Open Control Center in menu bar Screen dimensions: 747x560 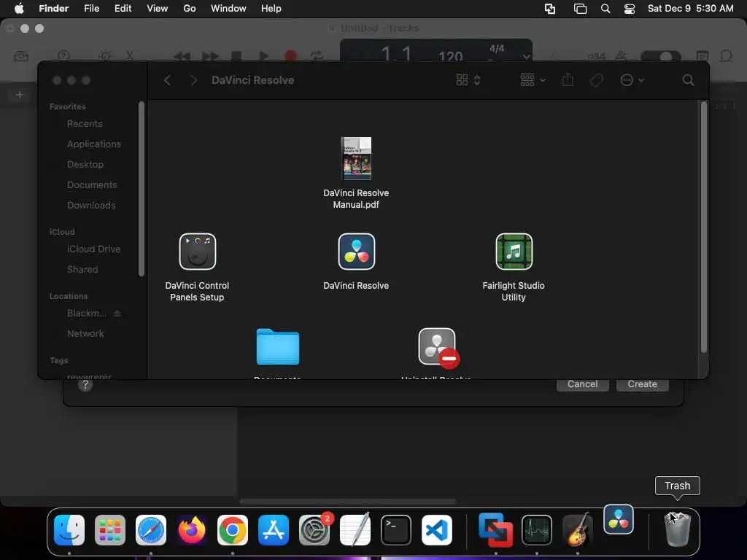click(x=630, y=9)
